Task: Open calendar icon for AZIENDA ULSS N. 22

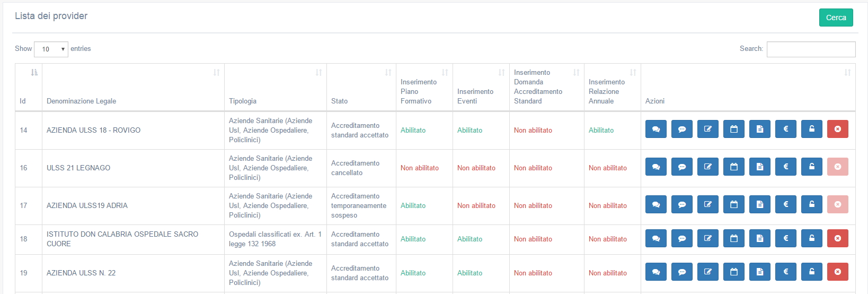Action: pyautogui.click(x=733, y=272)
